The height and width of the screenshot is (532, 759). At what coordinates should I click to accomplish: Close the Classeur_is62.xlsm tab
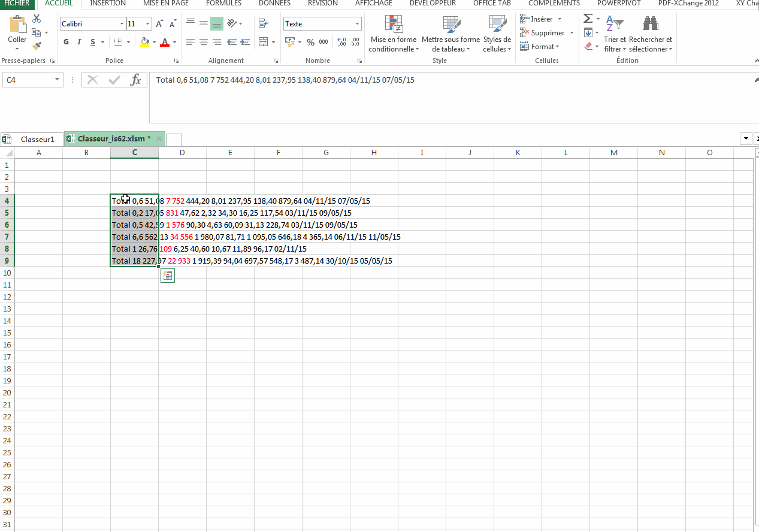[x=159, y=139]
